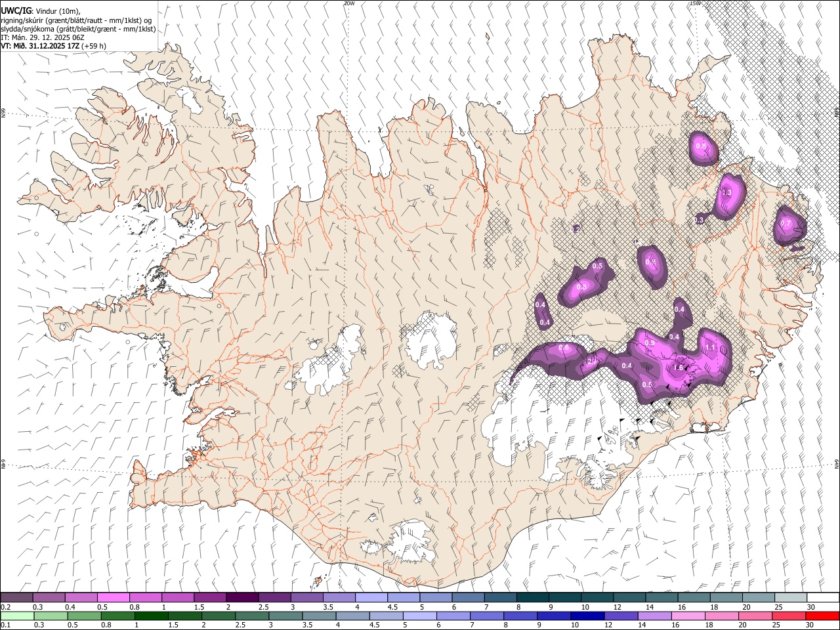Click the bottom-scale swatch between 0.5 and 0.8
840x630 pixels.
pyautogui.click(x=85, y=616)
